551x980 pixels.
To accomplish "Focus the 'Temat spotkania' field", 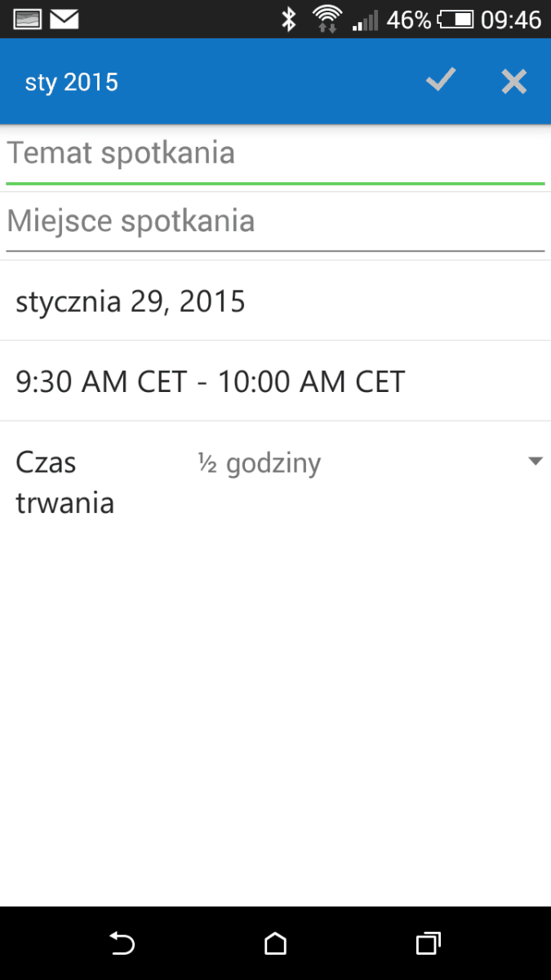I will pos(275,155).
